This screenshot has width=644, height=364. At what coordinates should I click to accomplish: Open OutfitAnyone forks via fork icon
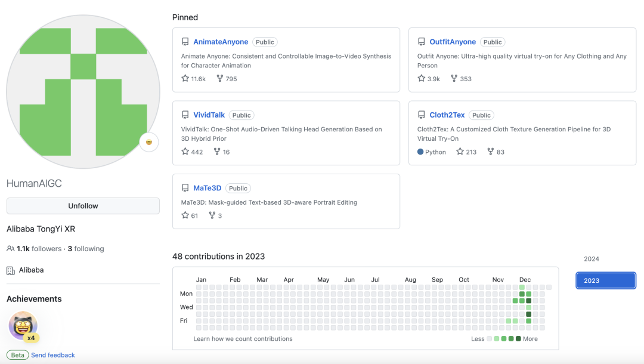pos(454,79)
